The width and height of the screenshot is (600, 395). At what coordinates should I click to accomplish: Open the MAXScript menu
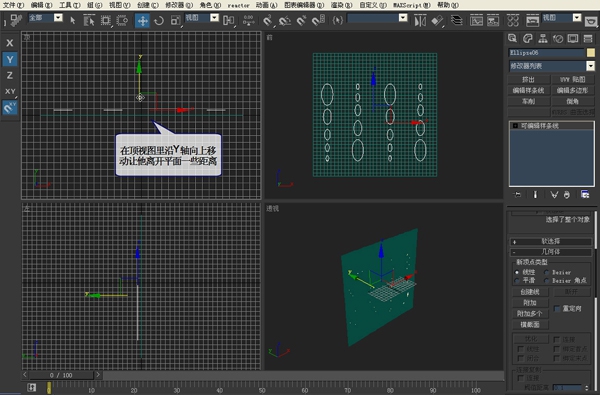(412, 5)
